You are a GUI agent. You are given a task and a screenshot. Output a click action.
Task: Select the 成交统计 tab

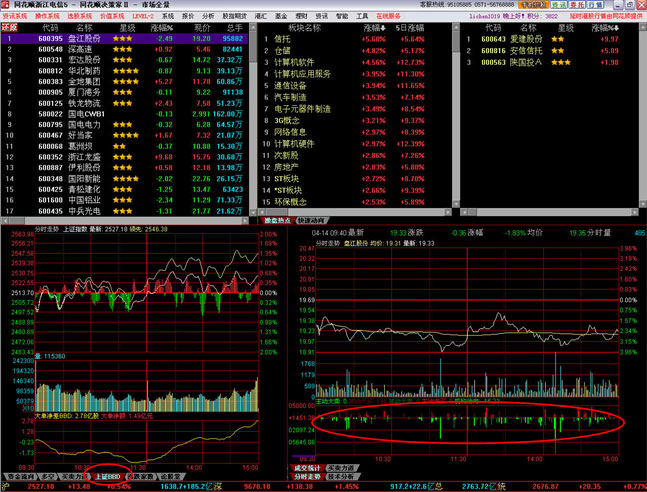tap(306, 467)
